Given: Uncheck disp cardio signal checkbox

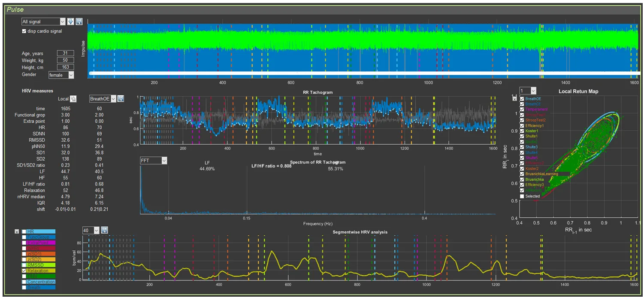Looking at the screenshot, I should pos(24,31).
